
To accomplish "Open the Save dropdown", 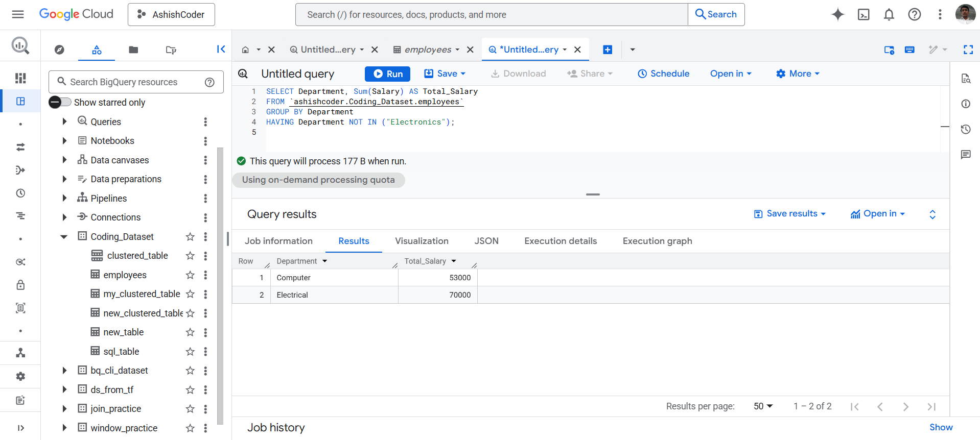I will (x=445, y=74).
